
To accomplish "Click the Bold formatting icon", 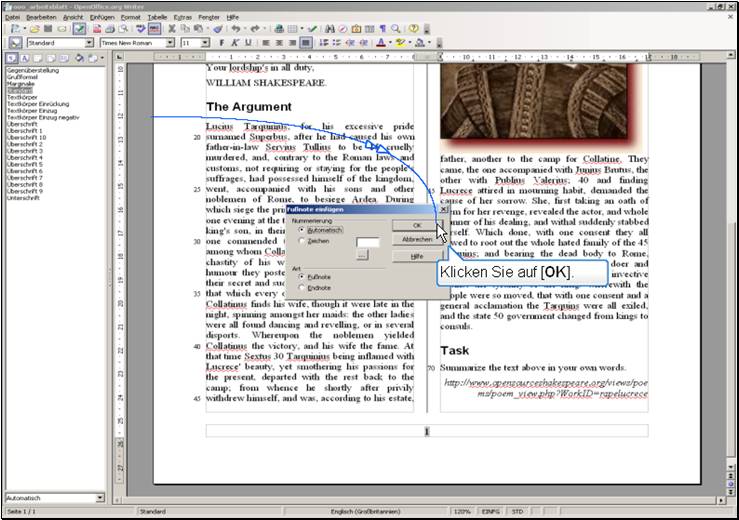I will coord(221,44).
